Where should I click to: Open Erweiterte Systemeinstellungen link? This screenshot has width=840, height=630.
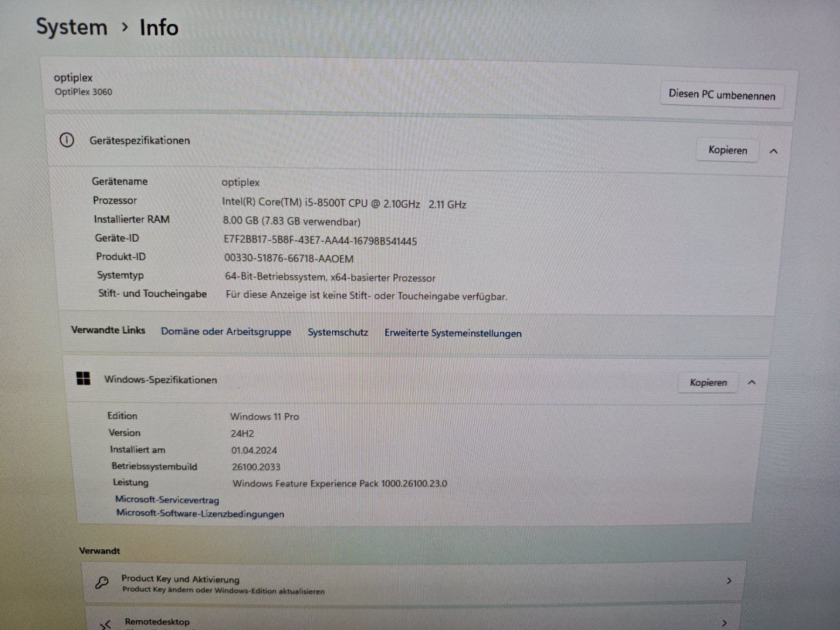(x=453, y=333)
